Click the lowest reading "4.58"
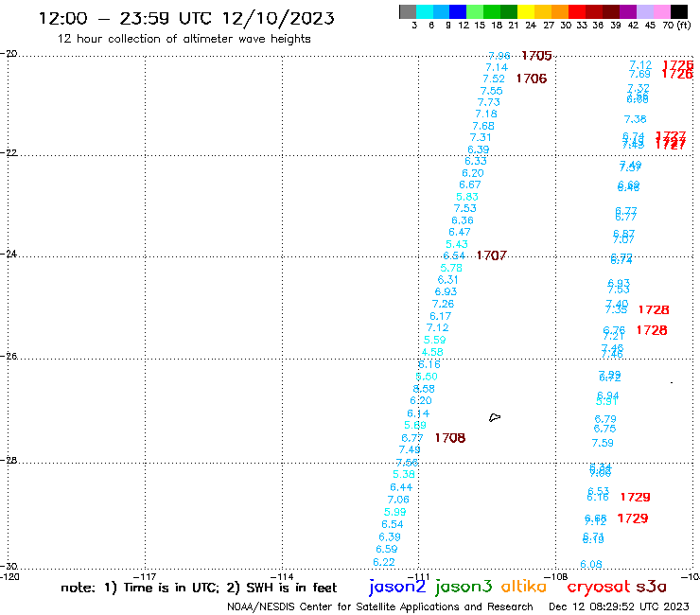700x615 pixels. click(432, 352)
